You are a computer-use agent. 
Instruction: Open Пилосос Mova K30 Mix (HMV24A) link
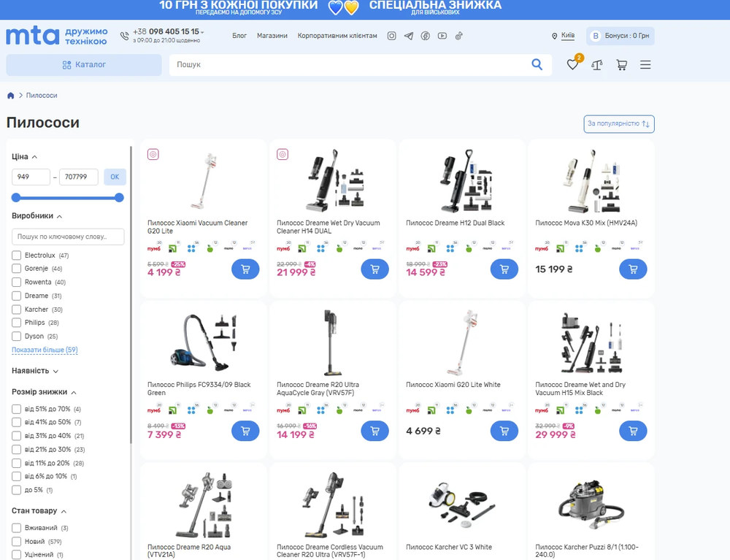click(586, 223)
